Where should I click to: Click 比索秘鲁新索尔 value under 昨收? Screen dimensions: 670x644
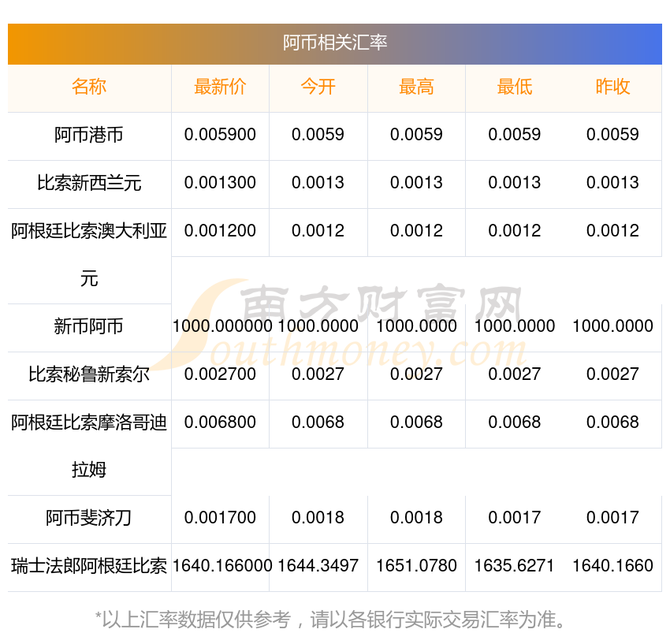point(612,374)
